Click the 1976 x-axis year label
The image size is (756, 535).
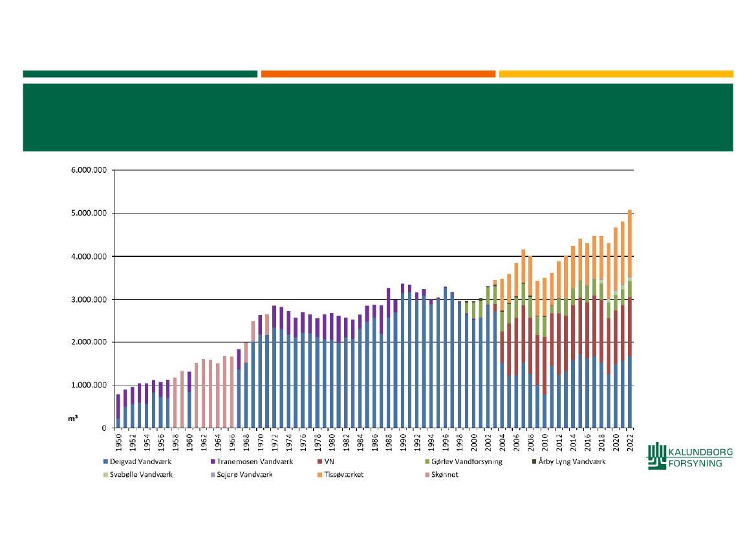[303, 442]
